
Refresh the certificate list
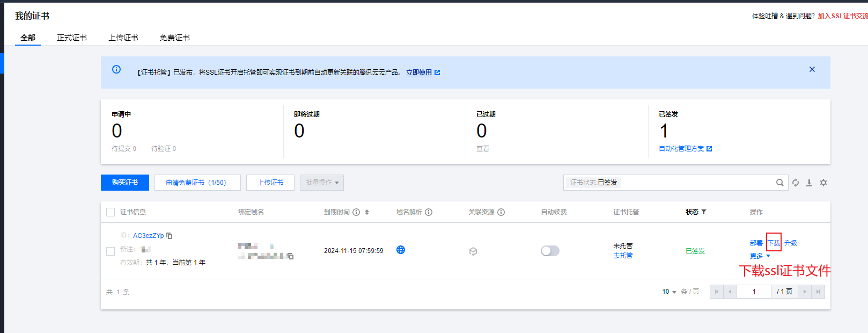796,183
